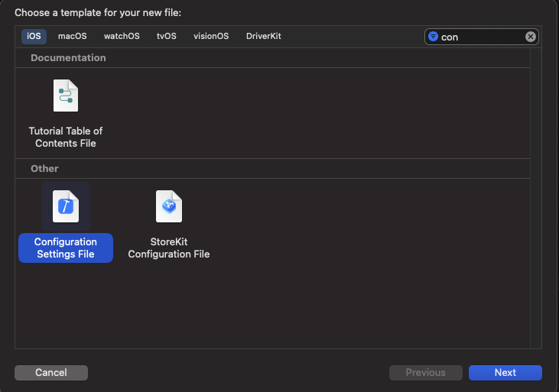The height and width of the screenshot is (392, 559).
Task: Click into the template filter field containing 'con'
Action: coord(482,37)
